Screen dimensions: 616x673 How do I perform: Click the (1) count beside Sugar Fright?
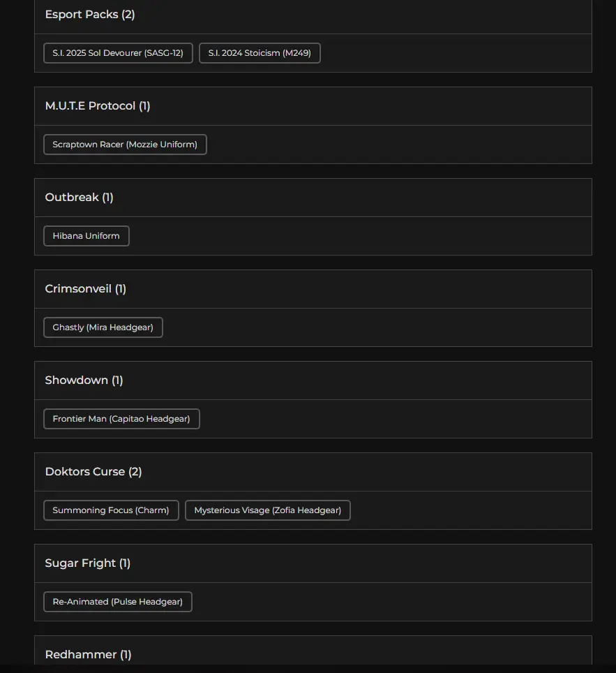(x=125, y=563)
